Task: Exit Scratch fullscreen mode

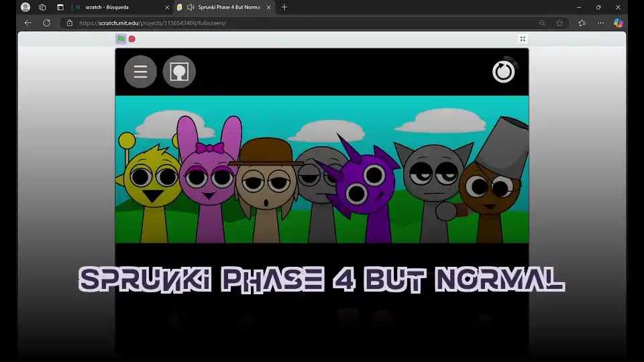Action: pos(523,39)
